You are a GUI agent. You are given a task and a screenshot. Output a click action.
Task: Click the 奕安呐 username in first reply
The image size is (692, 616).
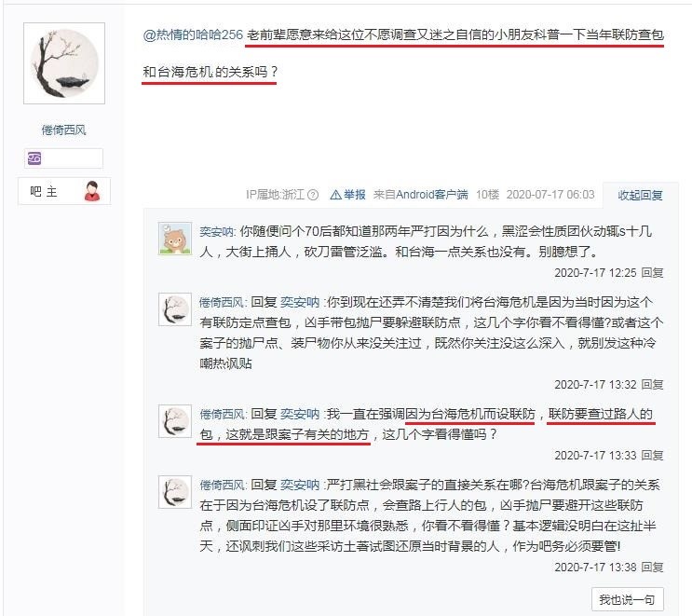point(216,231)
